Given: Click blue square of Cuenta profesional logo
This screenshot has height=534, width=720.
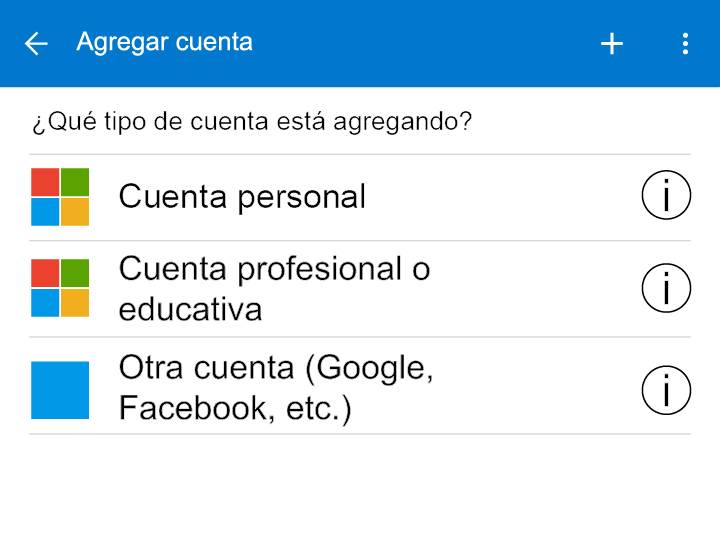Looking at the screenshot, I should tap(45, 303).
